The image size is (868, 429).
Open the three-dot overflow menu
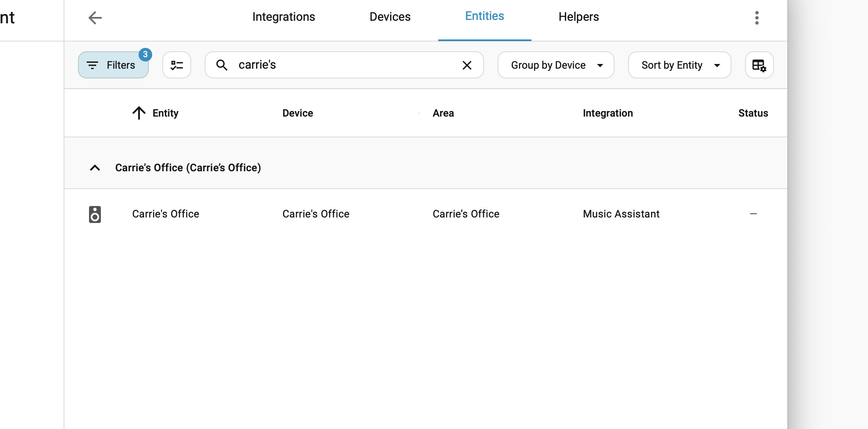[757, 18]
